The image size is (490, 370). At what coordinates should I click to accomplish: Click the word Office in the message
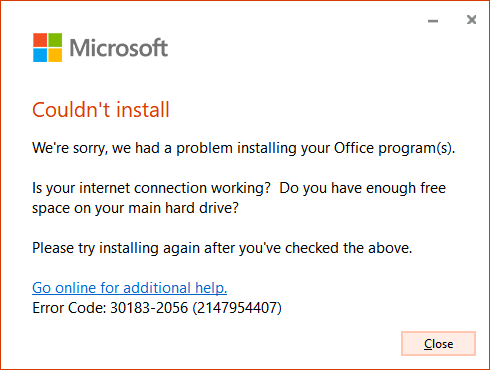tap(354, 148)
